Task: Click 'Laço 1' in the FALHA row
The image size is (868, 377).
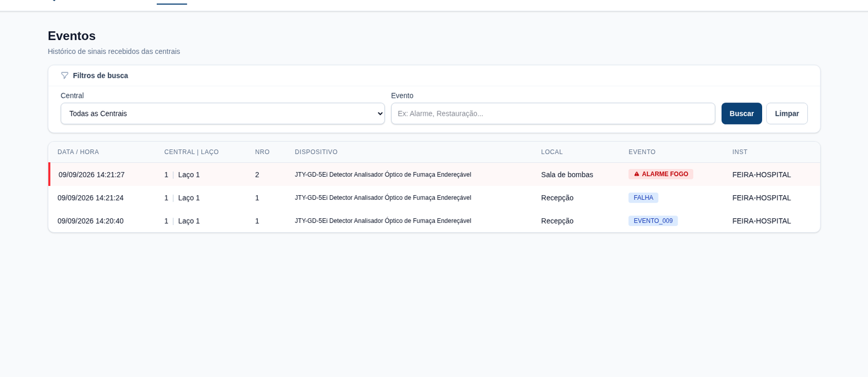Action: [189, 197]
